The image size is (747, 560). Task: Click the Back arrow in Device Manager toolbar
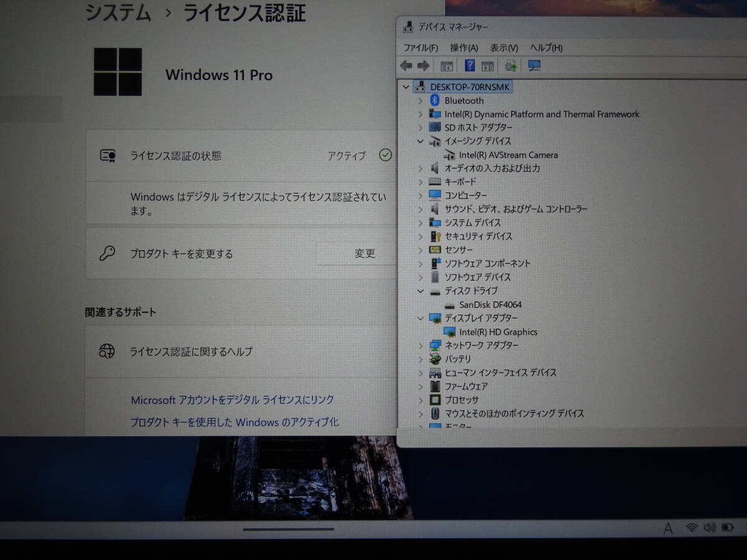(406, 65)
